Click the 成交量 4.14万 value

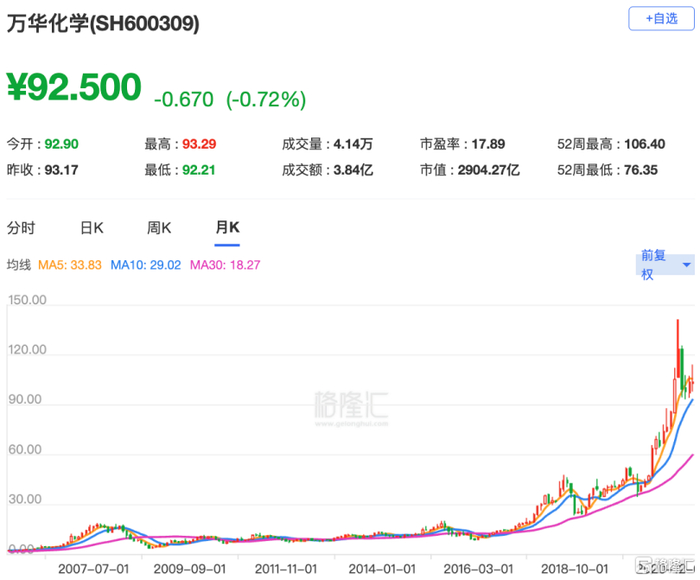coord(353,144)
